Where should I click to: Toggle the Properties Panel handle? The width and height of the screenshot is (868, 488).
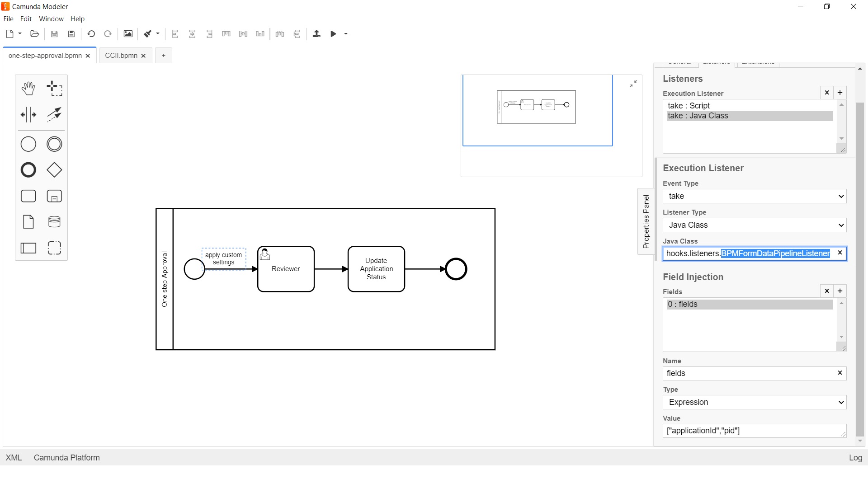[646, 221]
